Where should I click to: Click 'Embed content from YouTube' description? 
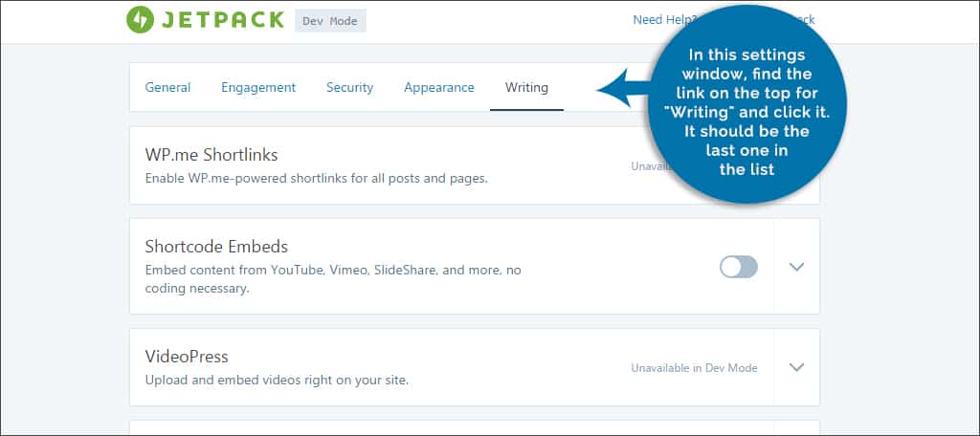pyautogui.click(x=333, y=279)
